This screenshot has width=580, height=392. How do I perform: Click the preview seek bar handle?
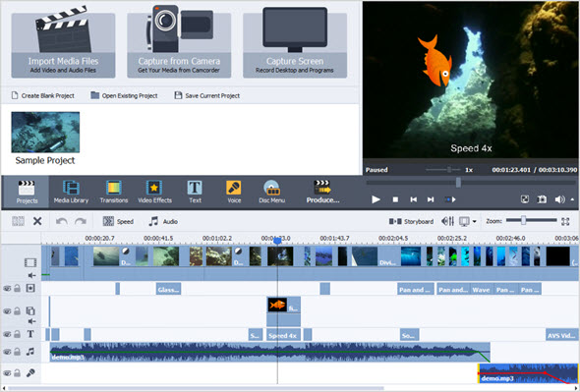click(458, 183)
